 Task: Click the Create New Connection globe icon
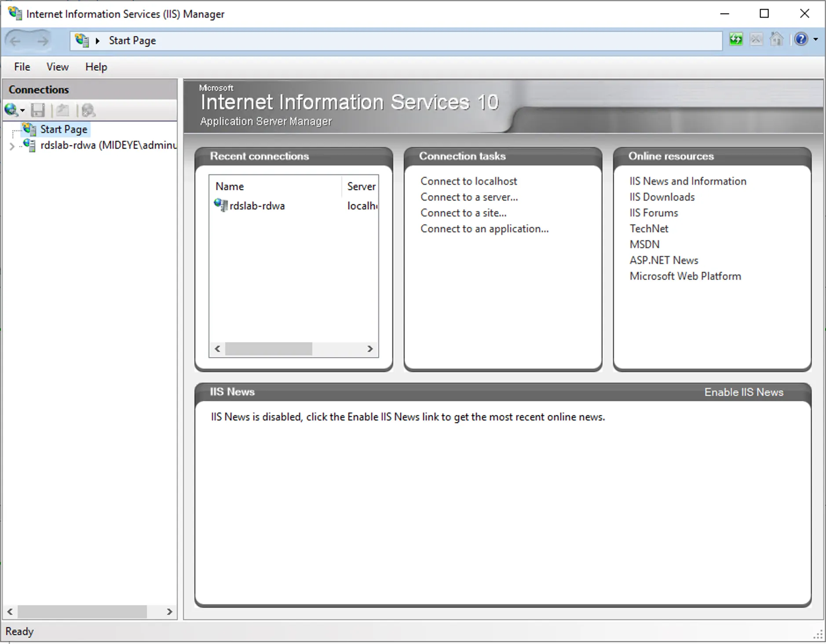[x=11, y=110]
